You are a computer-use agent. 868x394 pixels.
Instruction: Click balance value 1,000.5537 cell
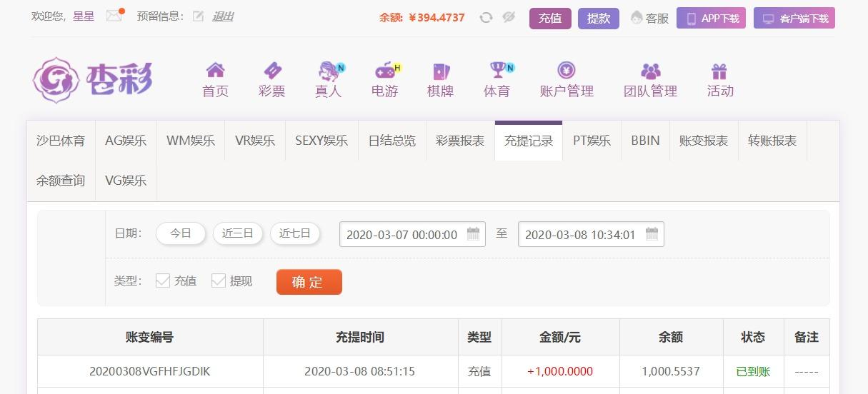[x=671, y=371]
